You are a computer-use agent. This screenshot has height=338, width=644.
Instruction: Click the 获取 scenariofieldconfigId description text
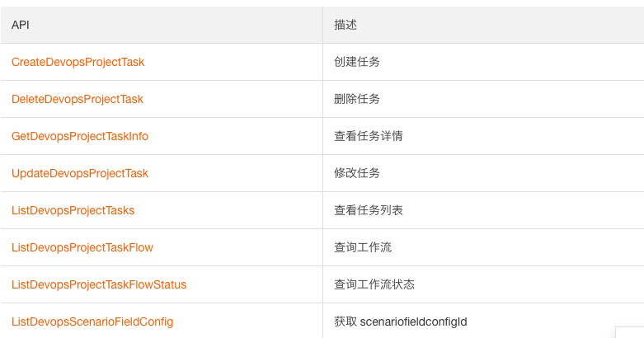(401, 322)
